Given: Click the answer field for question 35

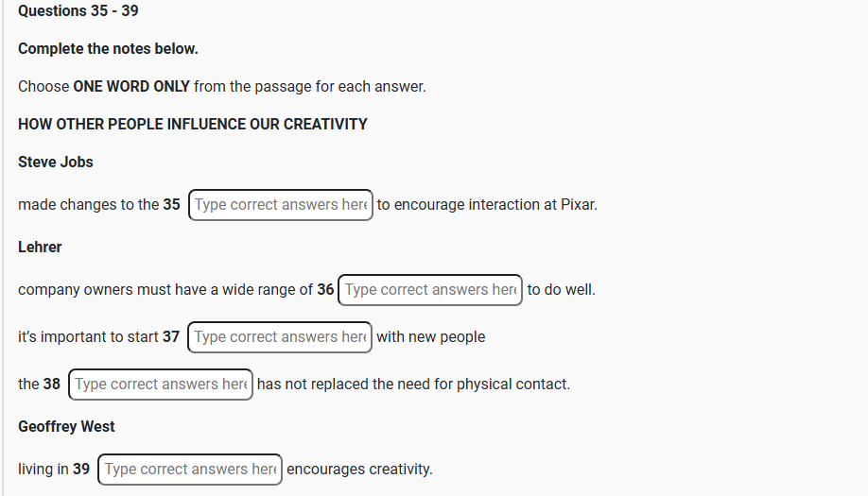Looking at the screenshot, I should coord(281,205).
